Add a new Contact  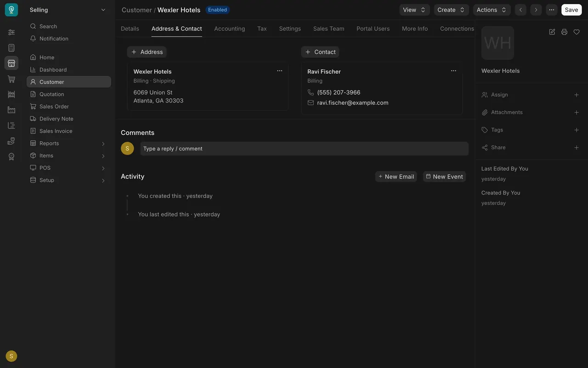pyautogui.click(x=320, y=52)
